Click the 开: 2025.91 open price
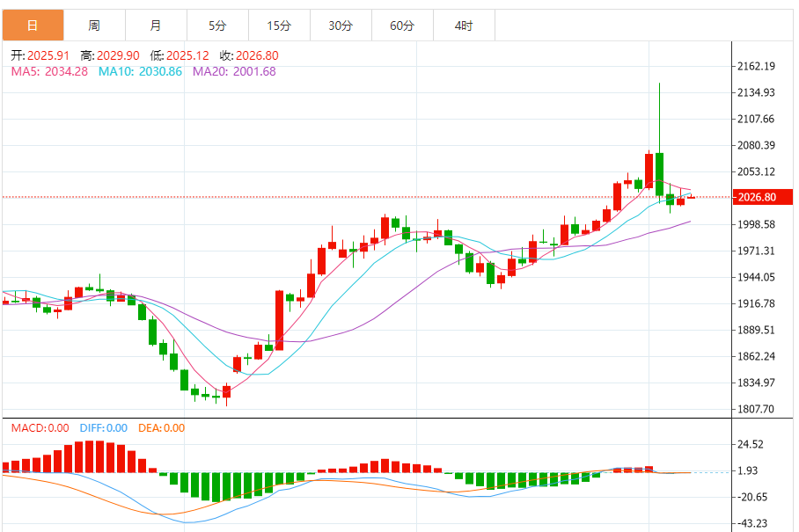Screen dimensions: 799x532 point(40,55)
